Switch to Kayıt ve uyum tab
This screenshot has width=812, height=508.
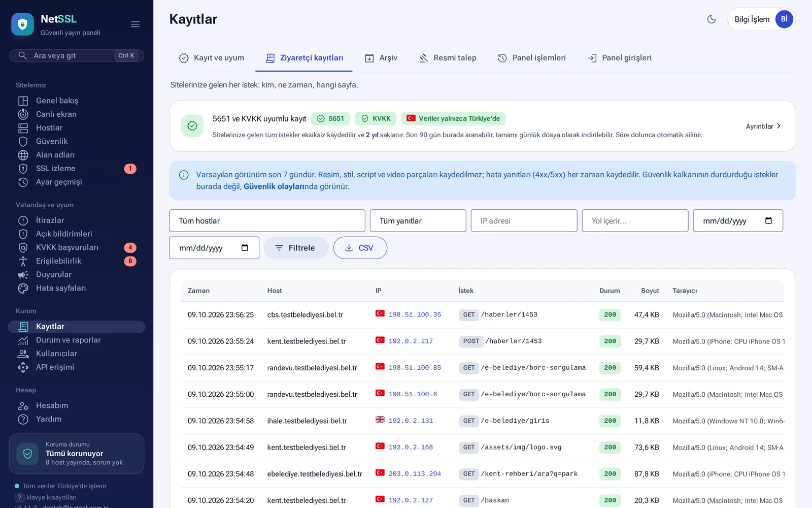pos(212,58)
